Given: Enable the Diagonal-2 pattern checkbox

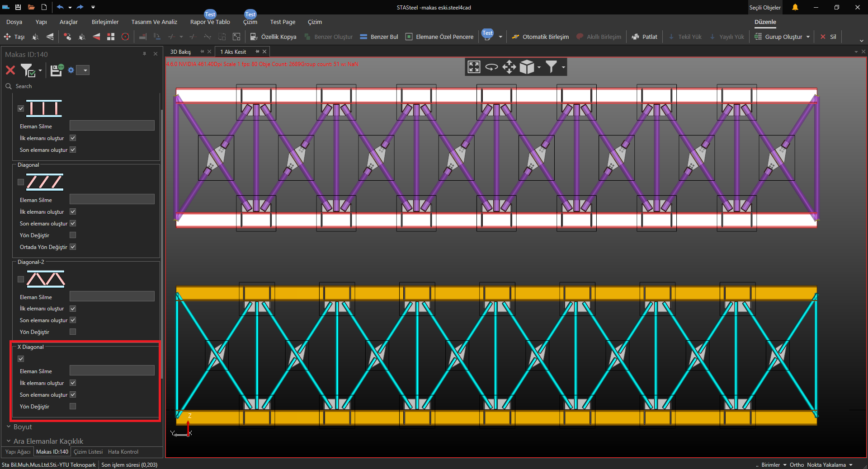Looking at the screenshot, I should tap(21, 279).
